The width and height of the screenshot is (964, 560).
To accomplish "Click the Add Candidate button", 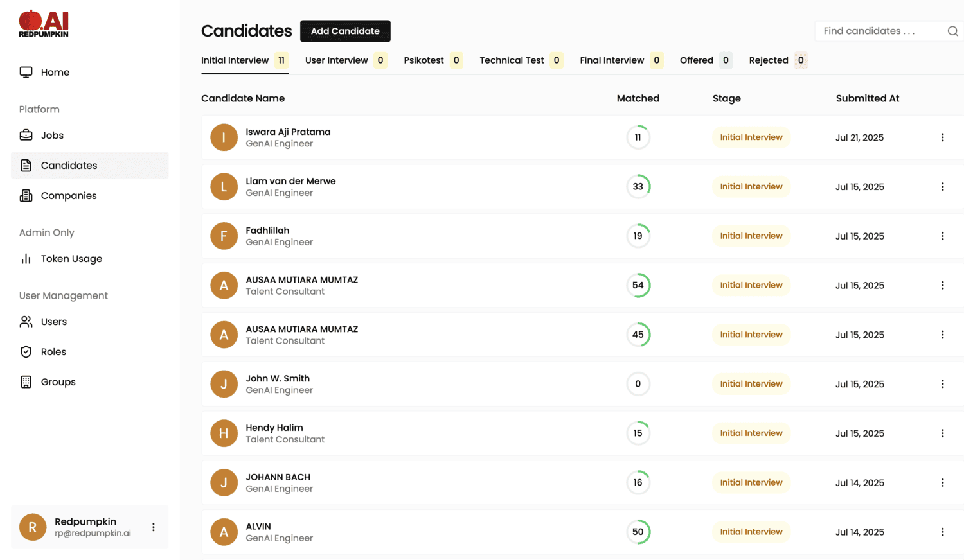I will 345,31.
